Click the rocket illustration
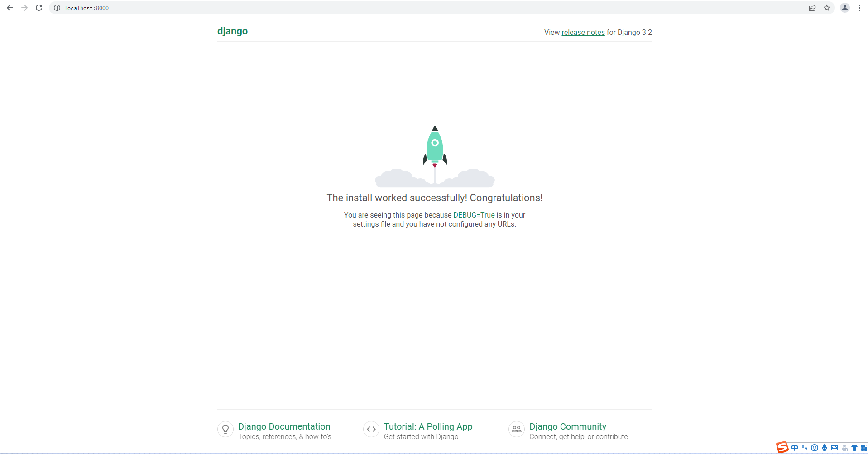The image size is (868, 455). (435, 156)
